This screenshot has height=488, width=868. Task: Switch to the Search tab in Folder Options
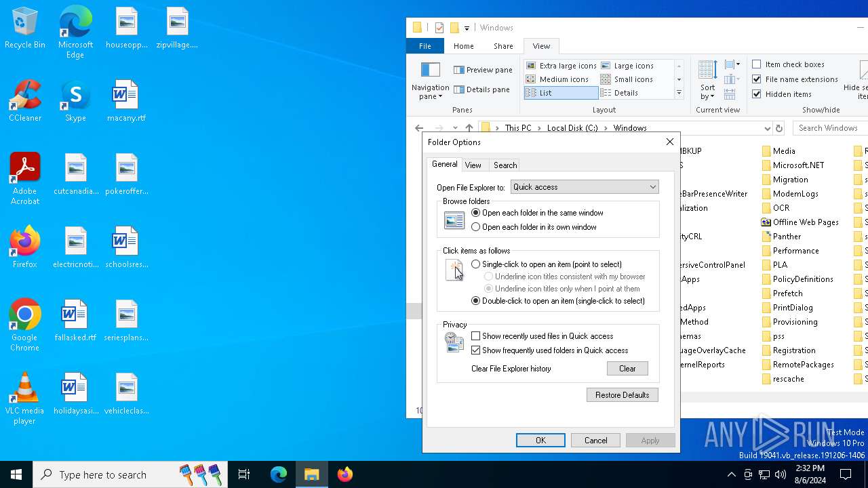[x=505, y=165]
